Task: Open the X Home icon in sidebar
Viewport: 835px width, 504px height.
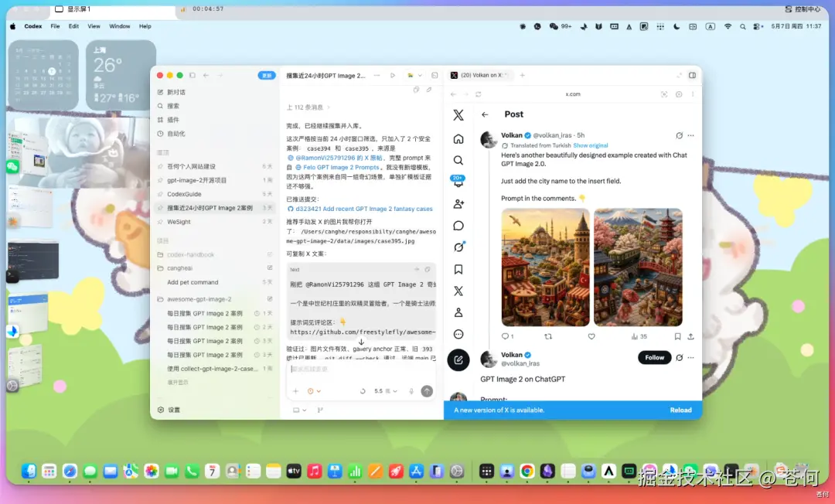Action: pos(458,139)
